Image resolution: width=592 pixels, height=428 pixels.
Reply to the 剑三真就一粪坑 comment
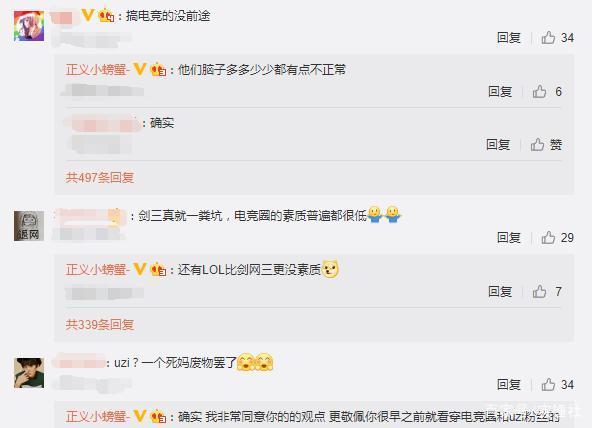(x=509, y=237)
